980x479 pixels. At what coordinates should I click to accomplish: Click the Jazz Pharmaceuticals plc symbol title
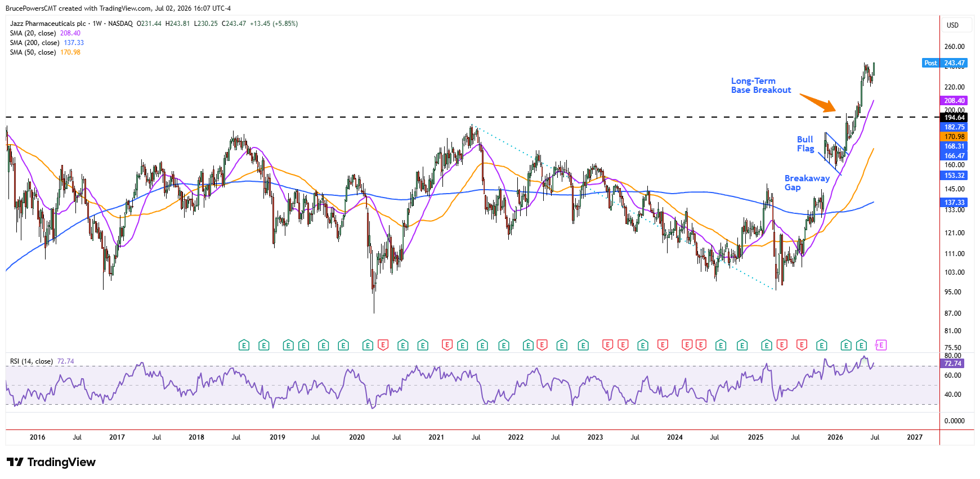pyautogui.click(x=48, y=24)
